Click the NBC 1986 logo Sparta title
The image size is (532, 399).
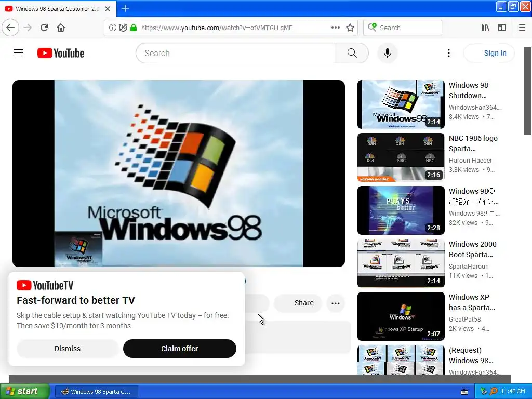point(473,143)
